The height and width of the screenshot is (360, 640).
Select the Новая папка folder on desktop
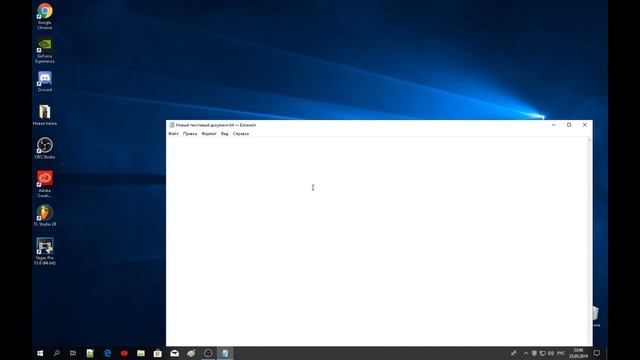[44, 115]
